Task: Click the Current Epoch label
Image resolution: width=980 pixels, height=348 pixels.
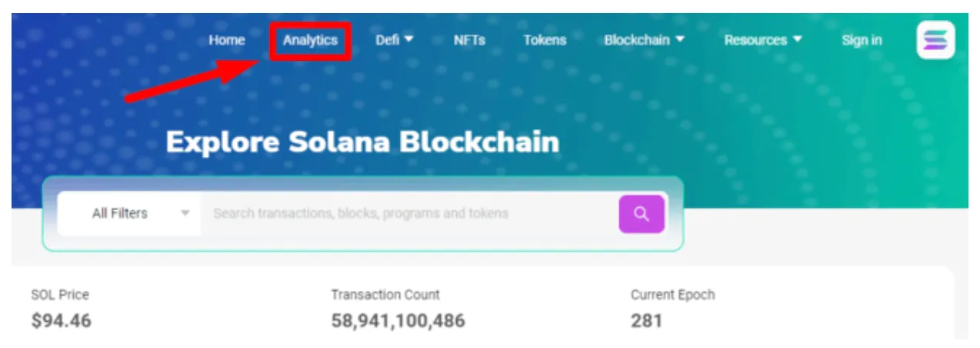Action: click(672, 295)
